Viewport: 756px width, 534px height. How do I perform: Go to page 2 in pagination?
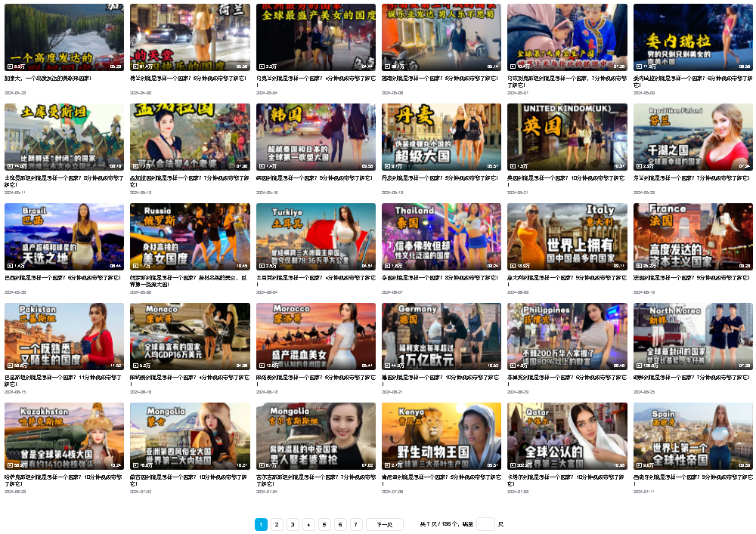point(277,524)
